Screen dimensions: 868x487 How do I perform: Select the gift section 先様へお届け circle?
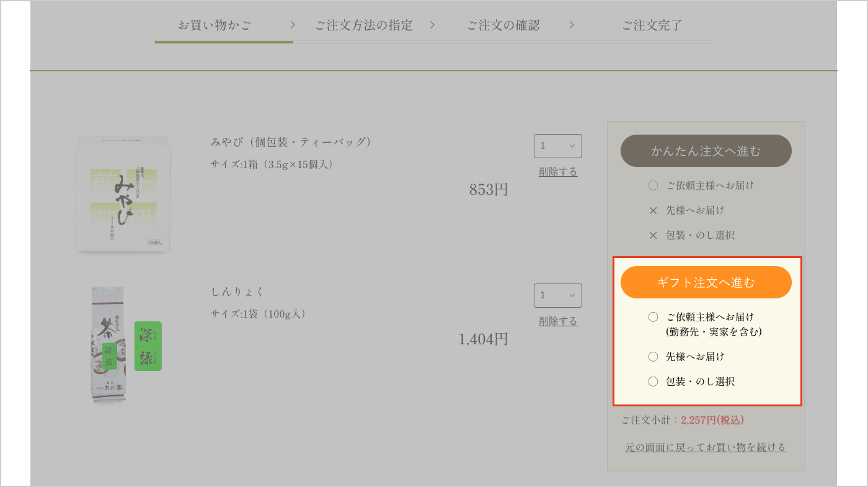pyautogui.click(x=653, y=357)
